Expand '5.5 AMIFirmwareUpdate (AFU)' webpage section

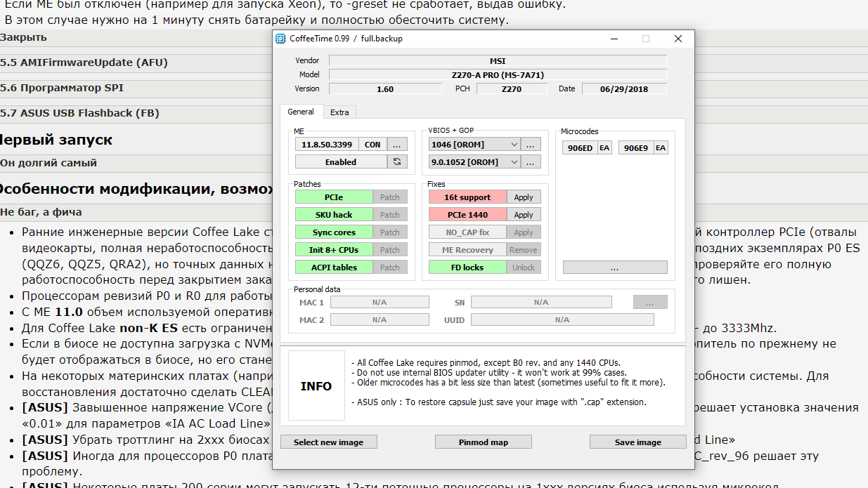84,62
